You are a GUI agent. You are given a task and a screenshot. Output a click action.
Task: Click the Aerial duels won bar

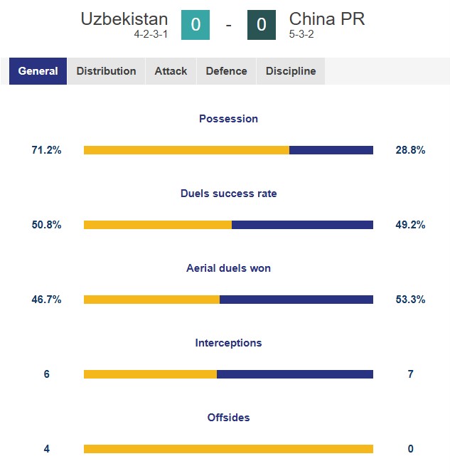click(x=228, y=300)
